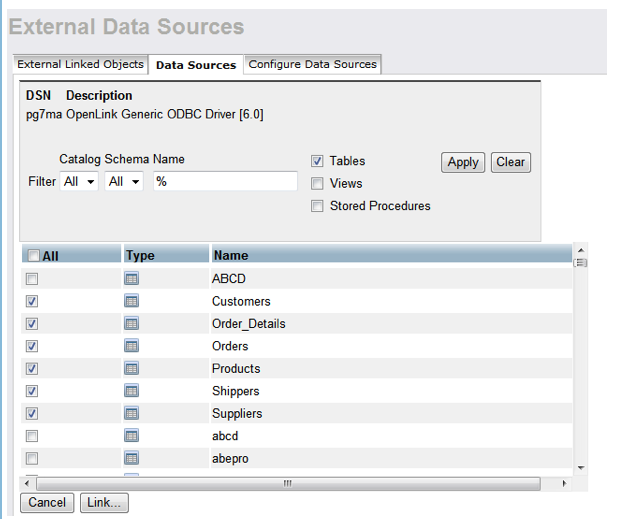The height and width of the screenshot is (519, 618).
Task: Uncheck the Tables filter checkbox
Action: 317,161
